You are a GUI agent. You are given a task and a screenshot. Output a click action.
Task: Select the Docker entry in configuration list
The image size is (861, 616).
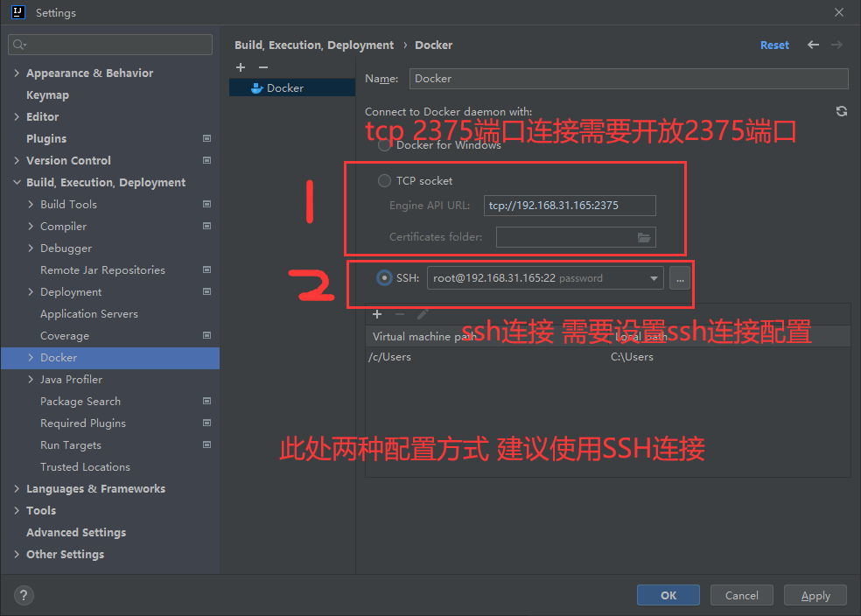click(x=292, y=87)
